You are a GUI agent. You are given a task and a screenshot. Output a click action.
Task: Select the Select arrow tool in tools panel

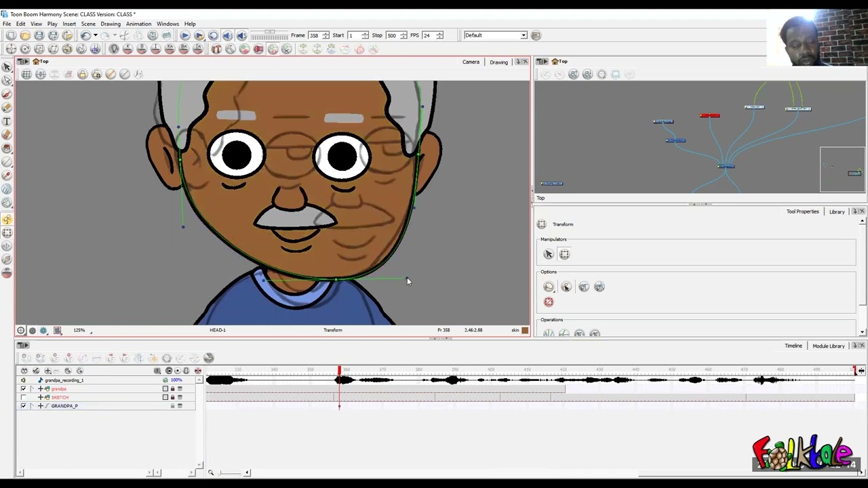point(7,66)
